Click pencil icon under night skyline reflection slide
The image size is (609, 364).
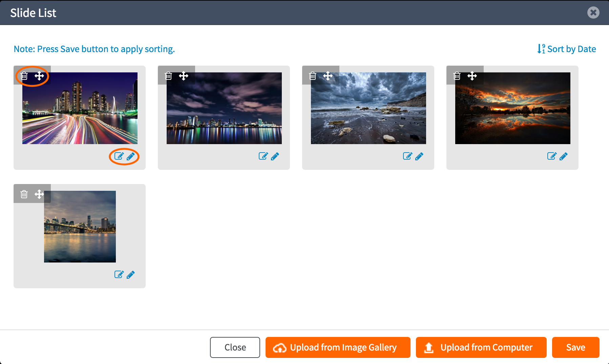pyautogui.click(x=275, y=156)
